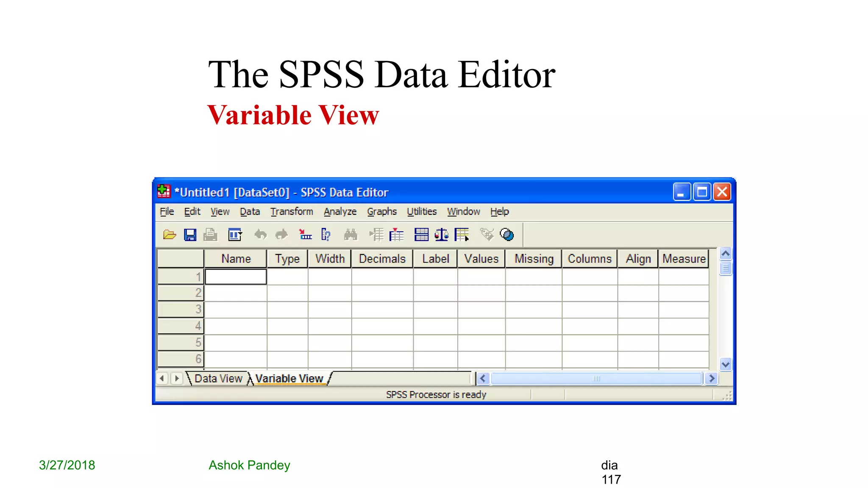Close the SPSS Data Editor window
Screen dimensions: 868x488
click(x=722, y=192)
